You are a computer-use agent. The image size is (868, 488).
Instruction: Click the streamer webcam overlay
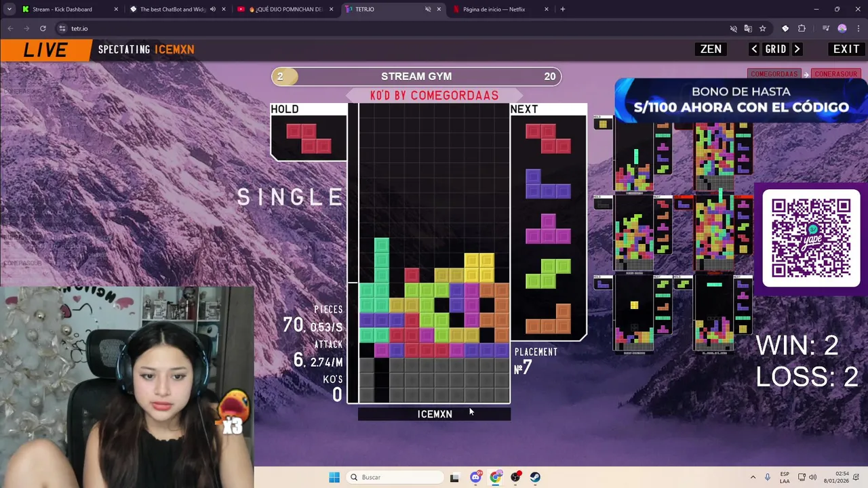coord(127,386)
